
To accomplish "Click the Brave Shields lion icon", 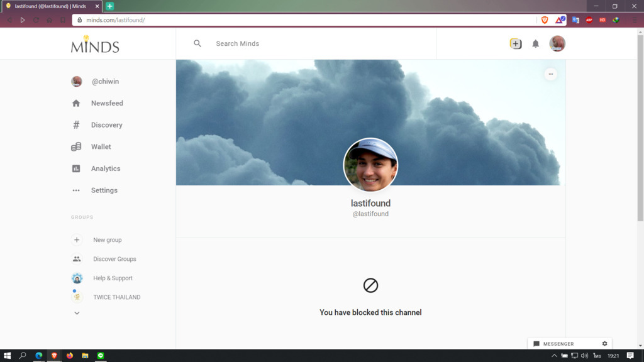I will point(545,20).
